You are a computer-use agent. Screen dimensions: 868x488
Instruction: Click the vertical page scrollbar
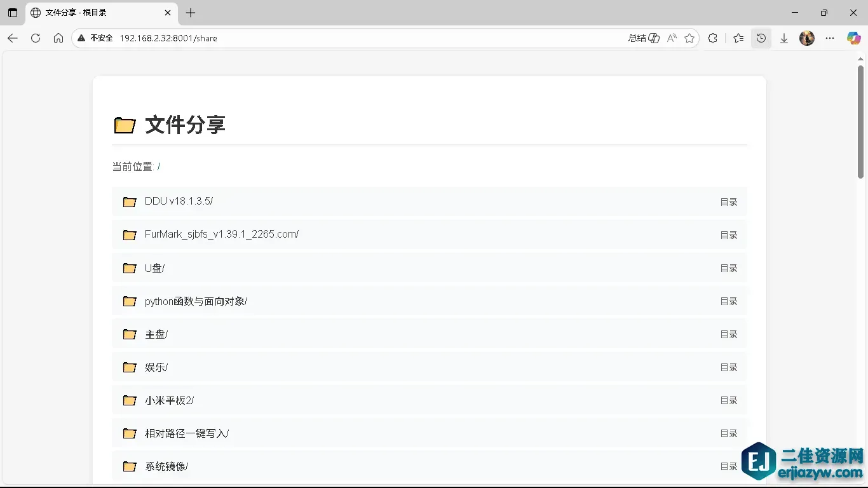862,121
